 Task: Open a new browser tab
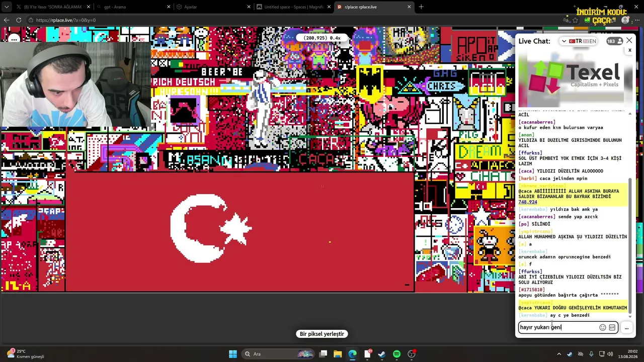421,7
